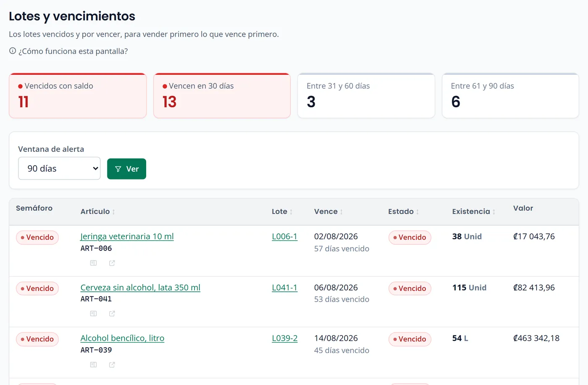Viewport: 588px width, 385px height.
Task: Click the Semáforo Vencido badge for Jeringa veterinaria
Action: click(37, 237)
